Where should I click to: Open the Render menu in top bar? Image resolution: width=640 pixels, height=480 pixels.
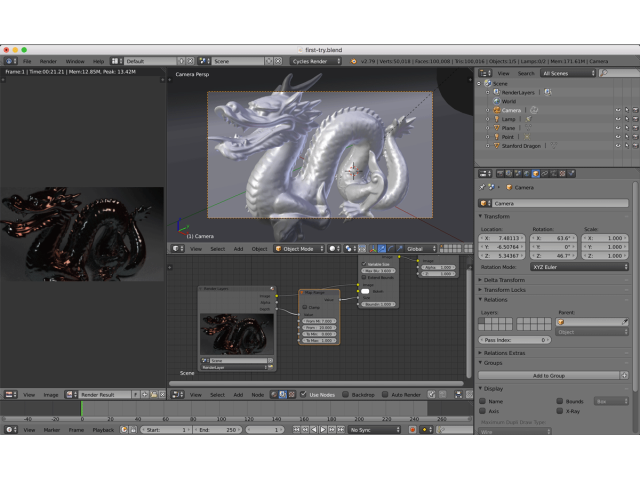pyautogui.click(x=48, y=61)
